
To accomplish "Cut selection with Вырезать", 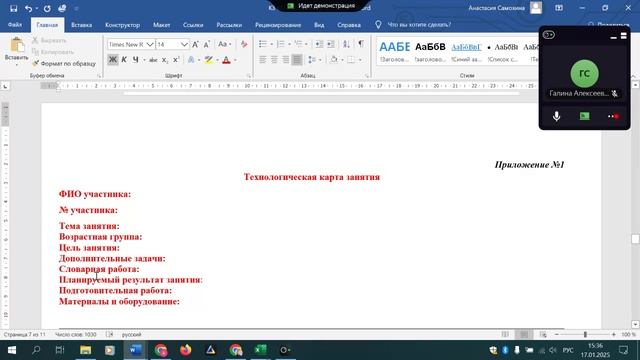I will click(49, 40).
